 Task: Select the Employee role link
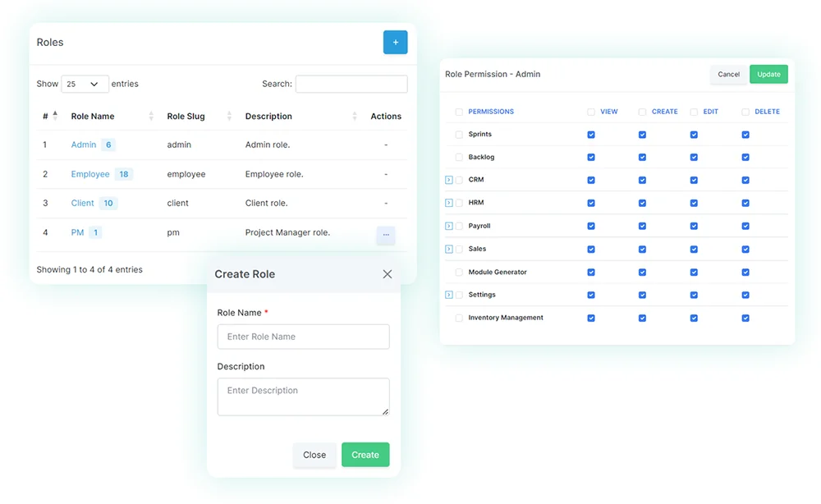89,174
